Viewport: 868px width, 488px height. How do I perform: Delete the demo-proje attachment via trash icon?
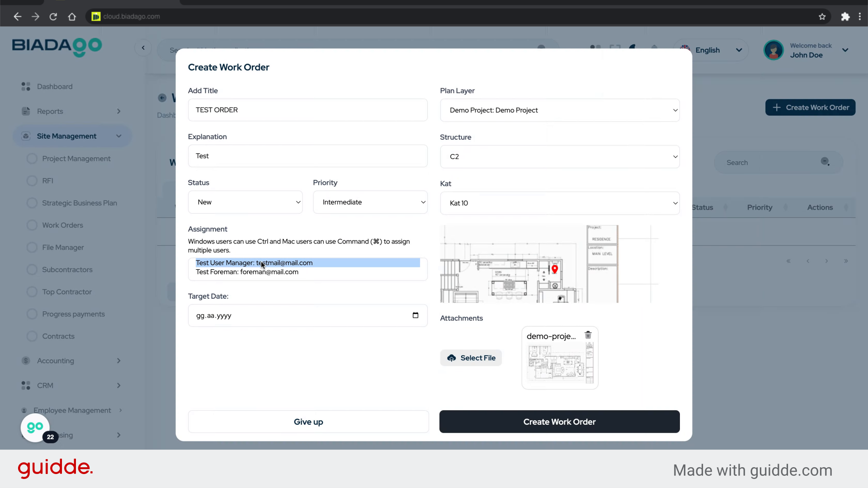pyautogui.click(x=588, y=335)
